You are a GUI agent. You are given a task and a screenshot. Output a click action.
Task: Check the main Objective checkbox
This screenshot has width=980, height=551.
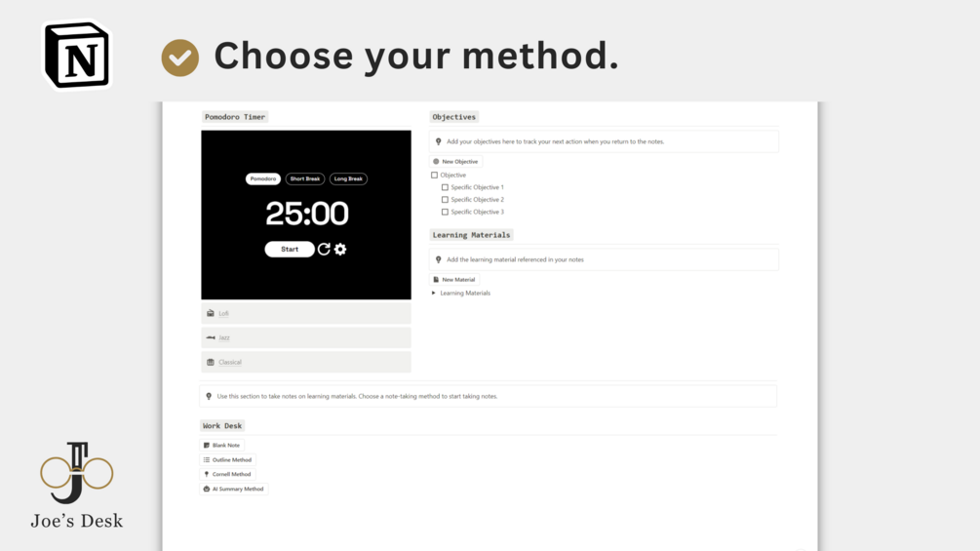434,175
